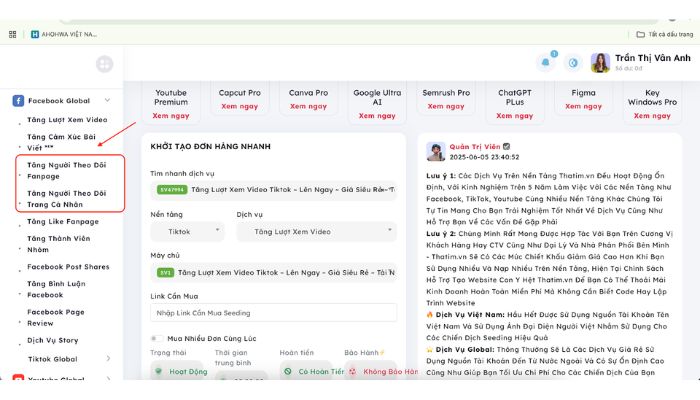
Task: Open Tăng Lượt Xem Video in the sidebar
Action: click(67, 120)
